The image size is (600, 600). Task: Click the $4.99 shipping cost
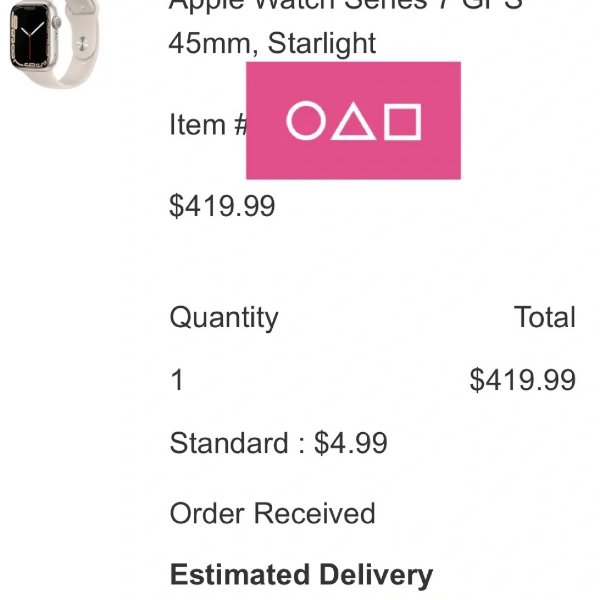[x=351, y=443]
